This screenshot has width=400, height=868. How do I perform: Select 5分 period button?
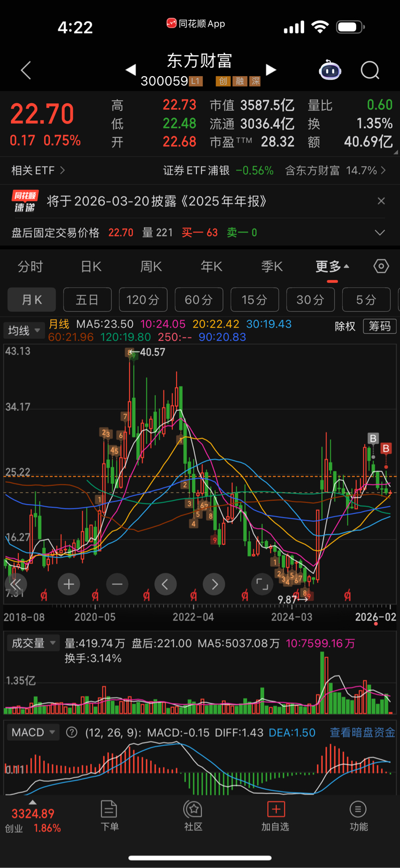[x=366, y=300]
